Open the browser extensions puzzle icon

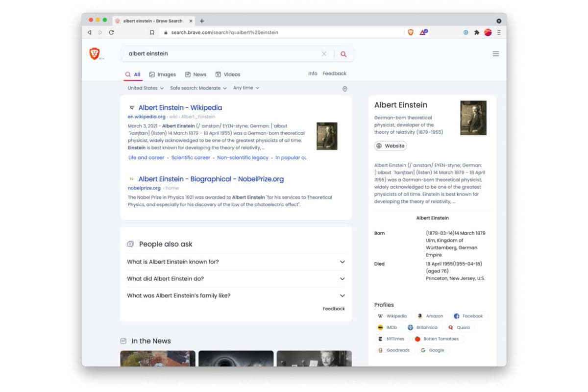[x=477, y=32]
